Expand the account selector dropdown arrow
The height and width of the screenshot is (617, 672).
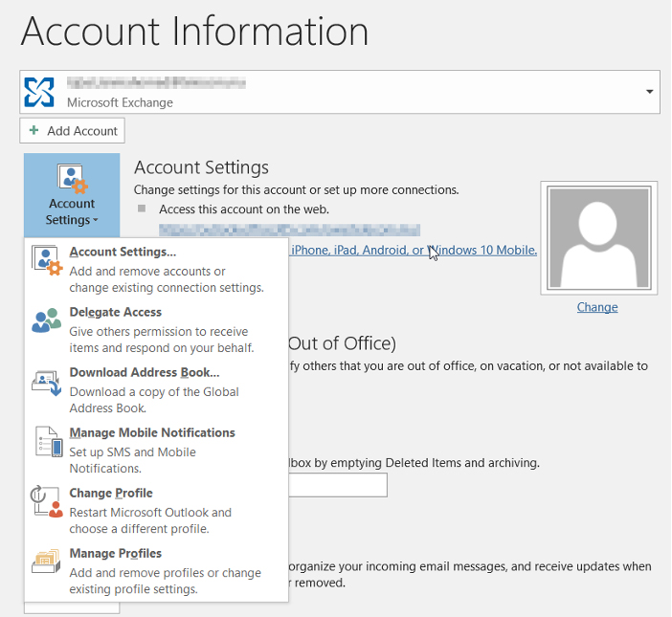649,92
